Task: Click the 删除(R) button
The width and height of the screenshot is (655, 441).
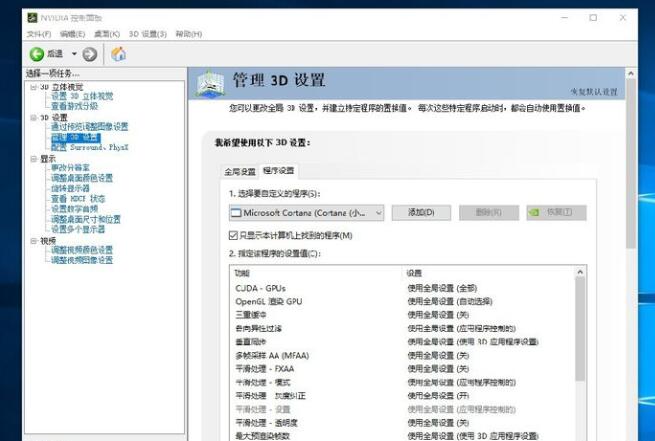Action: [x=489, y=213]
